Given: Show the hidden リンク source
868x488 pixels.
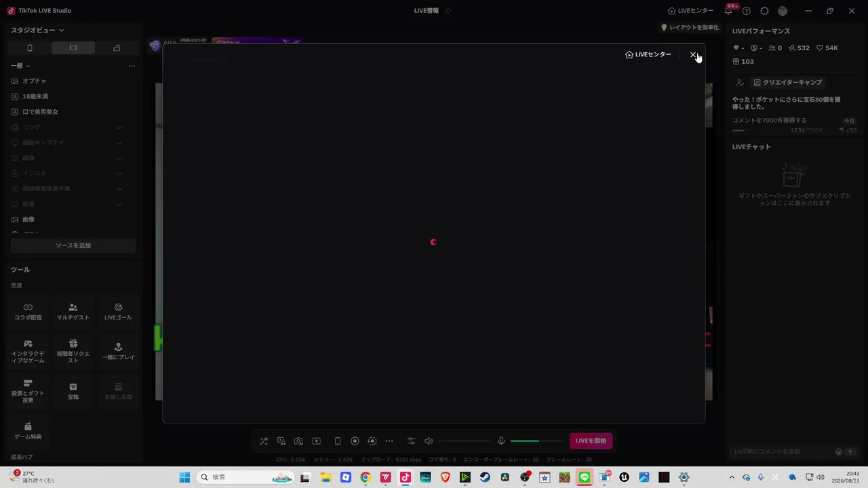Looking at the screenshot, I should point(119,127).
